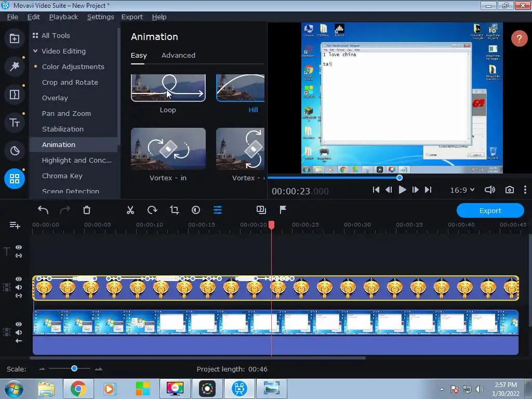532x399 pixels.
Task: Choose the Vortex - in animation preset
Action: (168, 149)
